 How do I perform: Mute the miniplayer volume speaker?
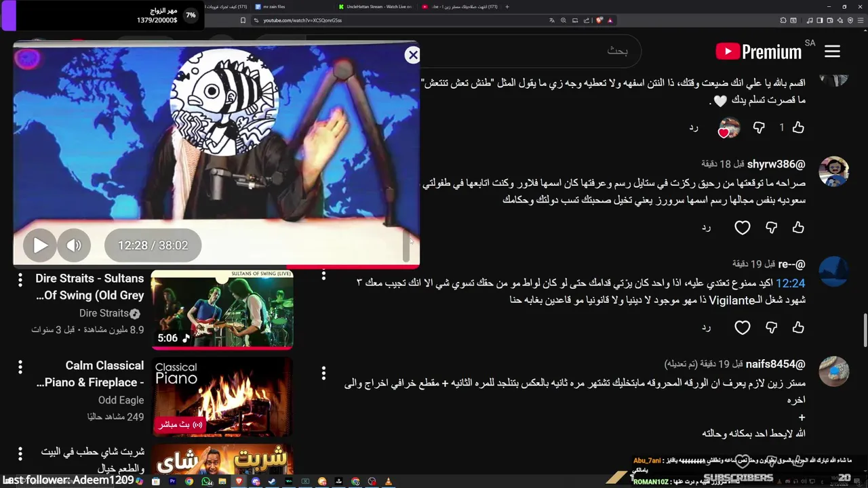click(74, 245)
